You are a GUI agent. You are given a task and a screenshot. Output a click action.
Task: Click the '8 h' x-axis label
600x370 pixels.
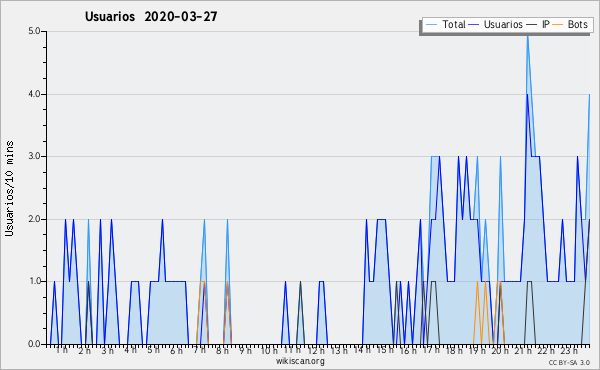click(222, 350)
